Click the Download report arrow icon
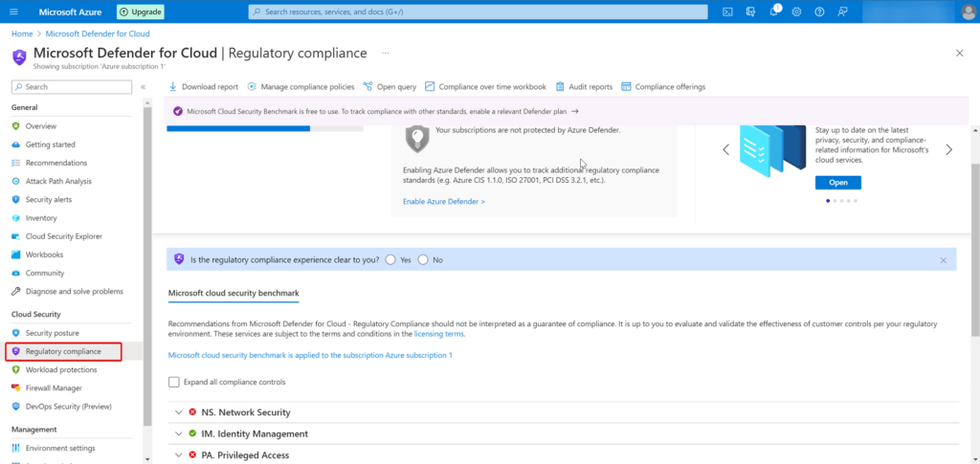This screenshot has width=980, height=464. [173, 87]
